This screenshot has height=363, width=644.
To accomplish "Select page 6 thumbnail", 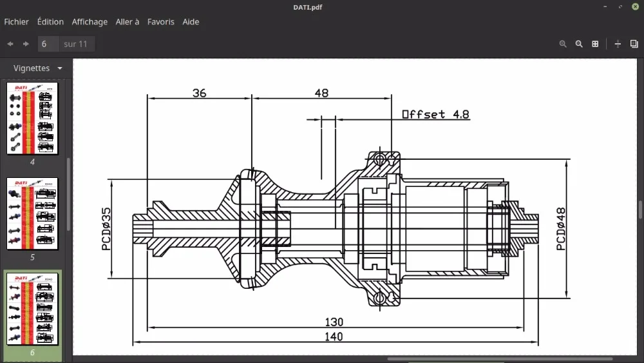I will click(32, 309).
